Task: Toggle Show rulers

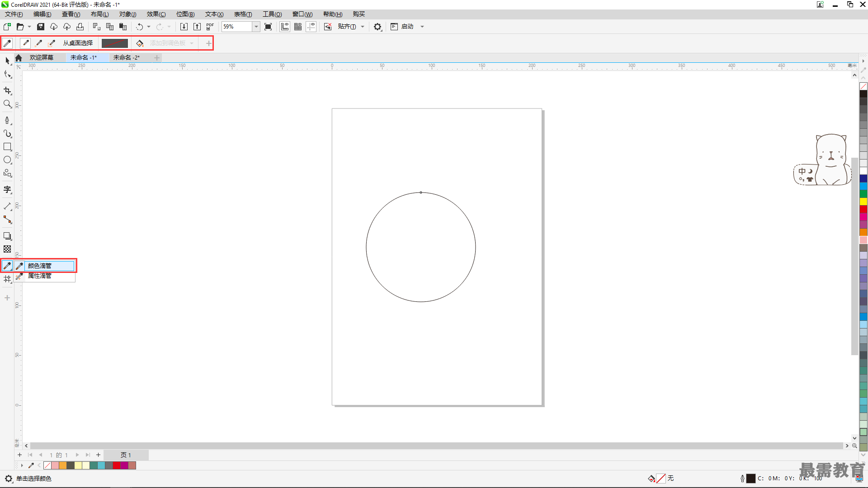Action: [285, 27]
